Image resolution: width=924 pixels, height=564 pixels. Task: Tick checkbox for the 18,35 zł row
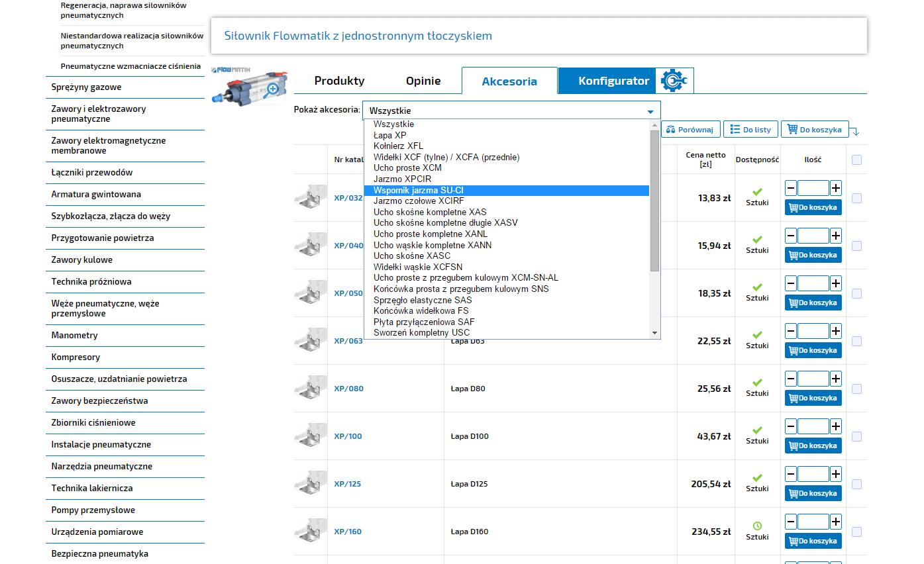tap(856, 293)
